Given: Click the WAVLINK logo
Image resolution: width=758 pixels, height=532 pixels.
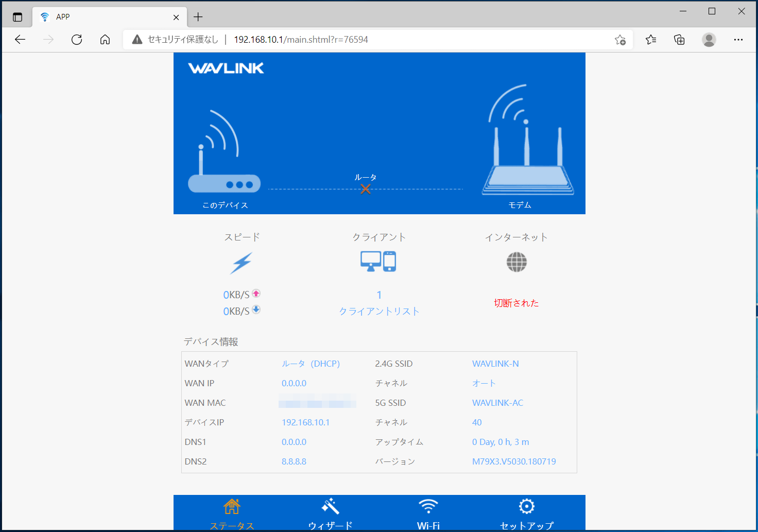Looking at the screenshot, I should tap(226, 68).
